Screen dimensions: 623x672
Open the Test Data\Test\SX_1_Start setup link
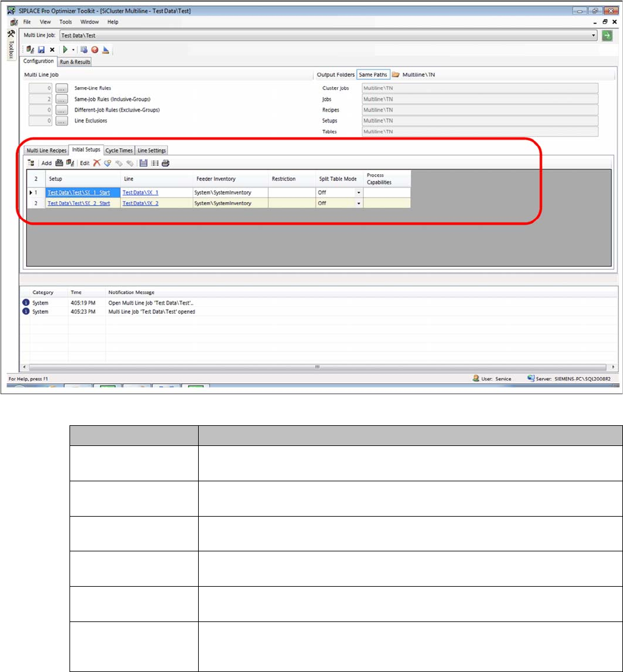[x=79, y=193]
